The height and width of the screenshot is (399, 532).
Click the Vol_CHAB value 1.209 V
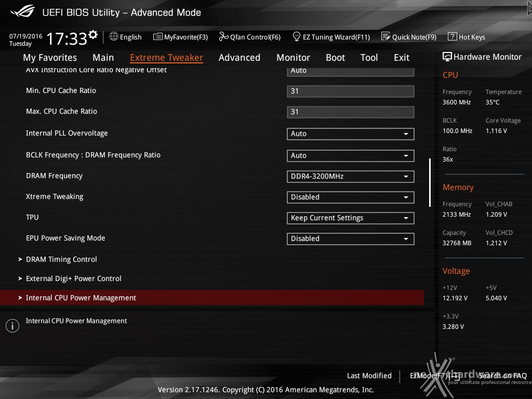tap(496, 215)
